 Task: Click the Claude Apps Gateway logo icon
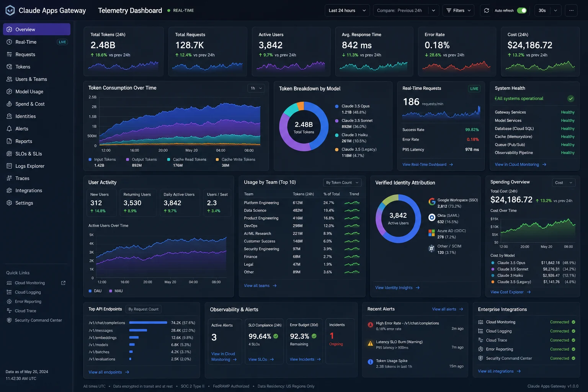click(10, 10)
